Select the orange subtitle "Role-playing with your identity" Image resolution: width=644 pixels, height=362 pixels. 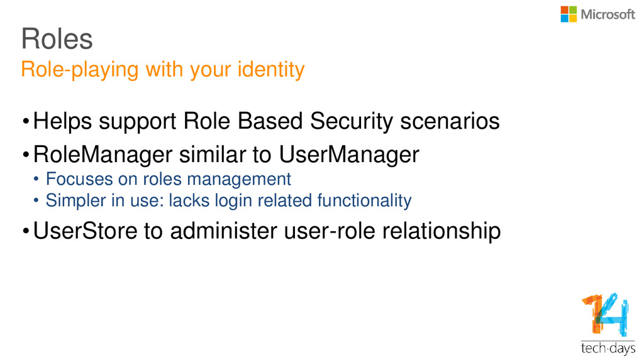(x=162, y=69)
